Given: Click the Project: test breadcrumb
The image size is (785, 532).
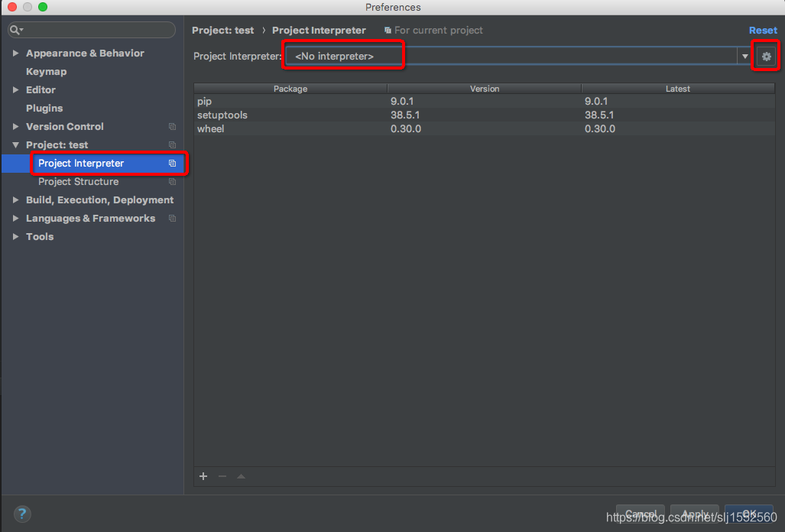Looking at the screenshot, I should pyautogui.click(x=222, y=31).
